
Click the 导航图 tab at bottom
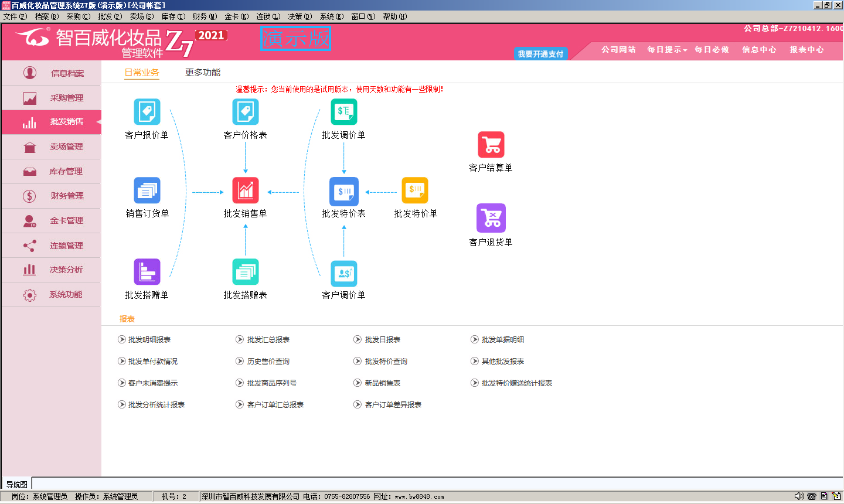tap(16, 484)
